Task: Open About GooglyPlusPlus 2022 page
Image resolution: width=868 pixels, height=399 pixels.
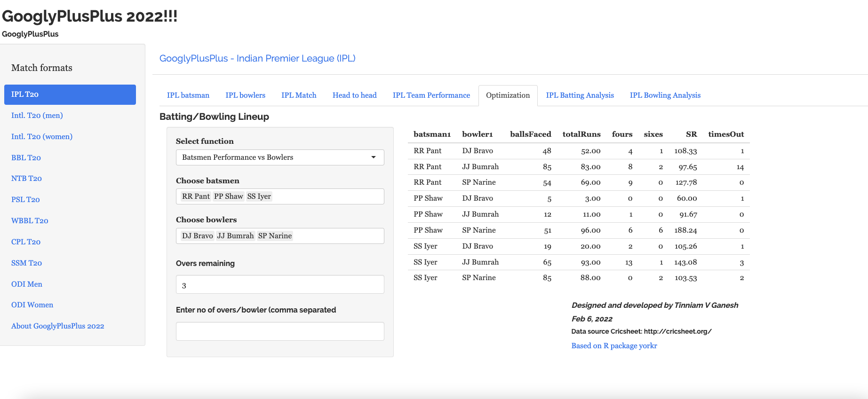Action: tap(57, 326)
